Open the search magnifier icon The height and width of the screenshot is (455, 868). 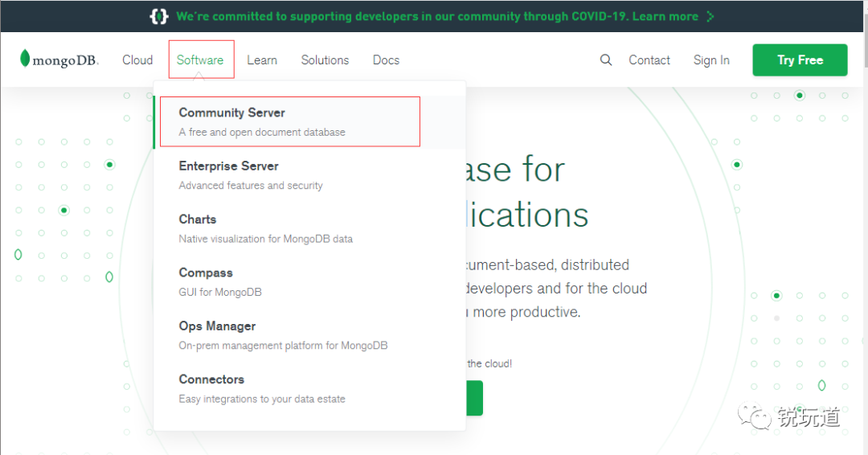[606, 59]
